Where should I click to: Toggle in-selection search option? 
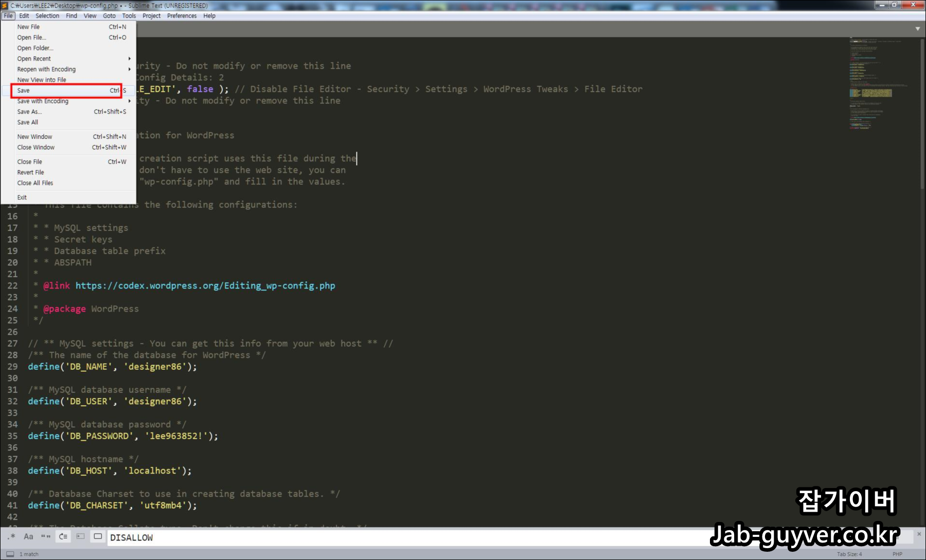point(81,537)
